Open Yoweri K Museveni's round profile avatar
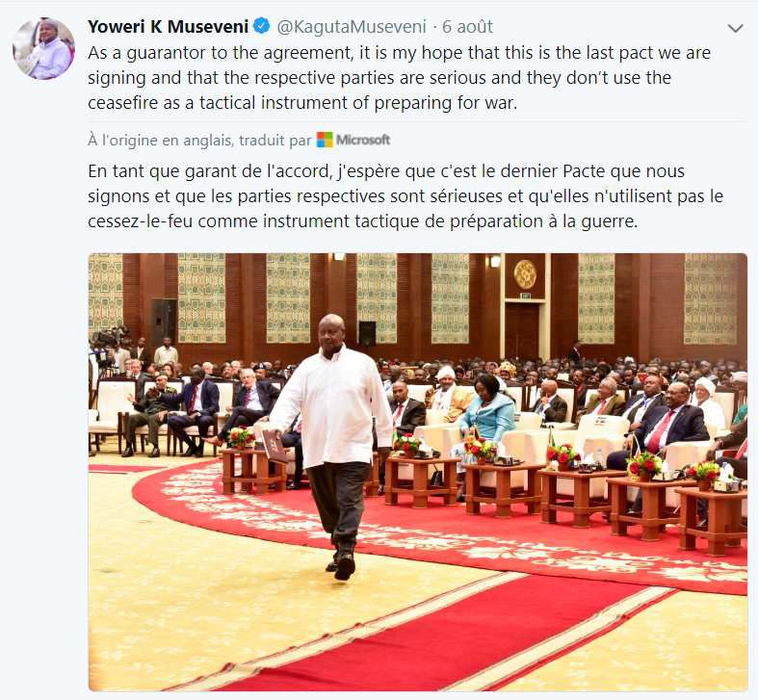Viewport: 758px width, 700px height. (x=43, y=48)
